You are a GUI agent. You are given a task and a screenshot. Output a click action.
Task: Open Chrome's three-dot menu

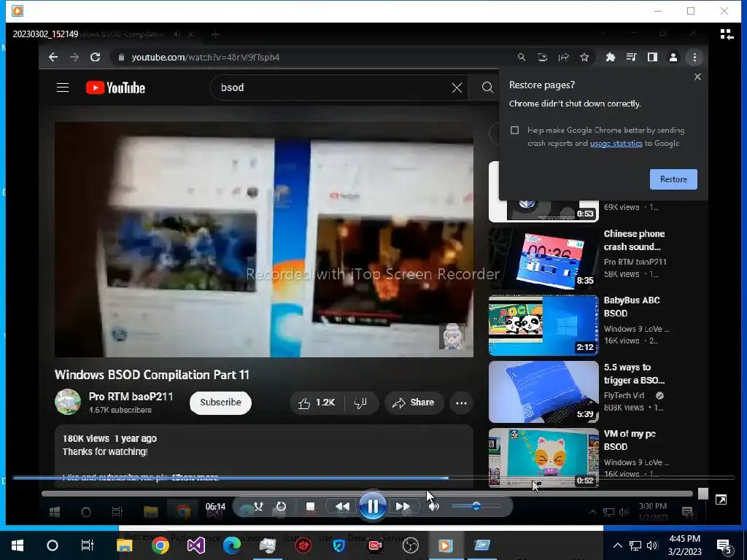[x=694, y=57]
